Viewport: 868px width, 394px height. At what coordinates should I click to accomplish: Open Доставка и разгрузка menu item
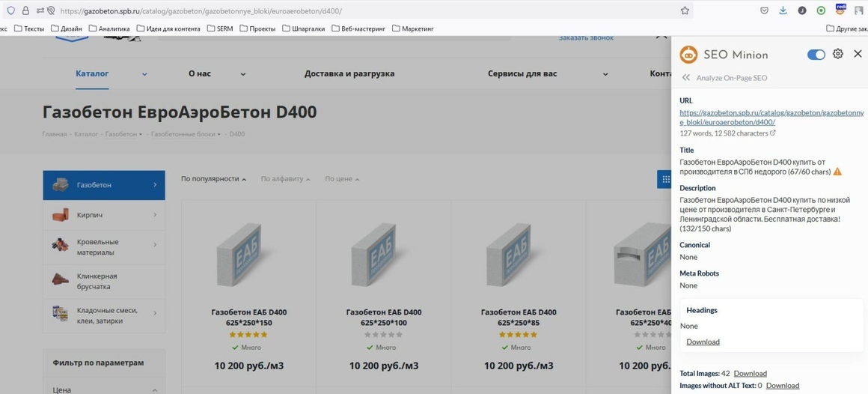[349, 73]
